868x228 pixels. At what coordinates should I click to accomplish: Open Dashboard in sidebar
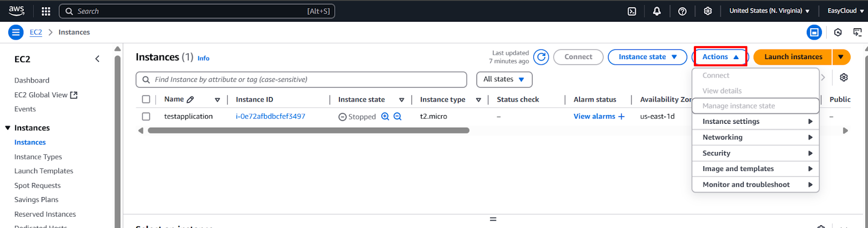pos(31,80)
